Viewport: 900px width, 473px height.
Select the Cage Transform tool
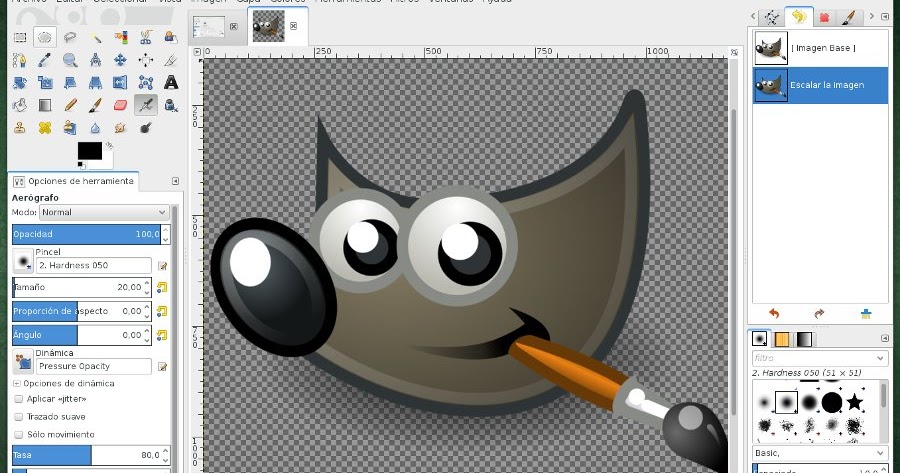146,83
